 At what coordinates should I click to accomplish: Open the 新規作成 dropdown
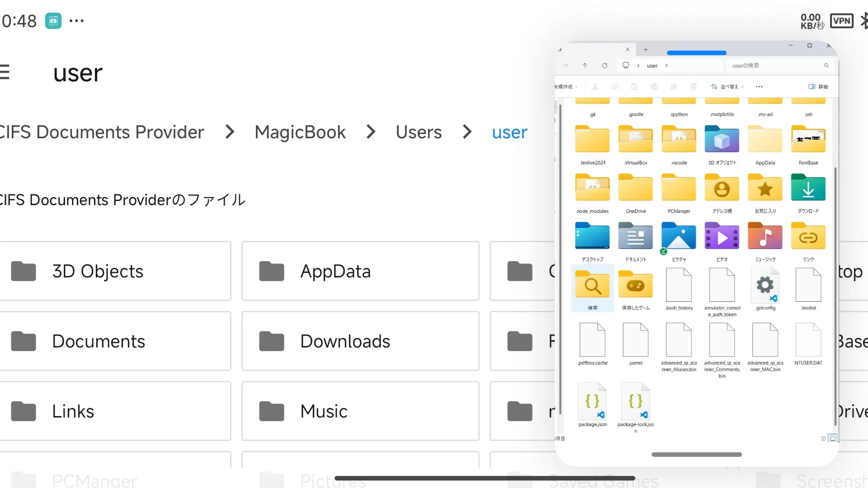[566, 87]
